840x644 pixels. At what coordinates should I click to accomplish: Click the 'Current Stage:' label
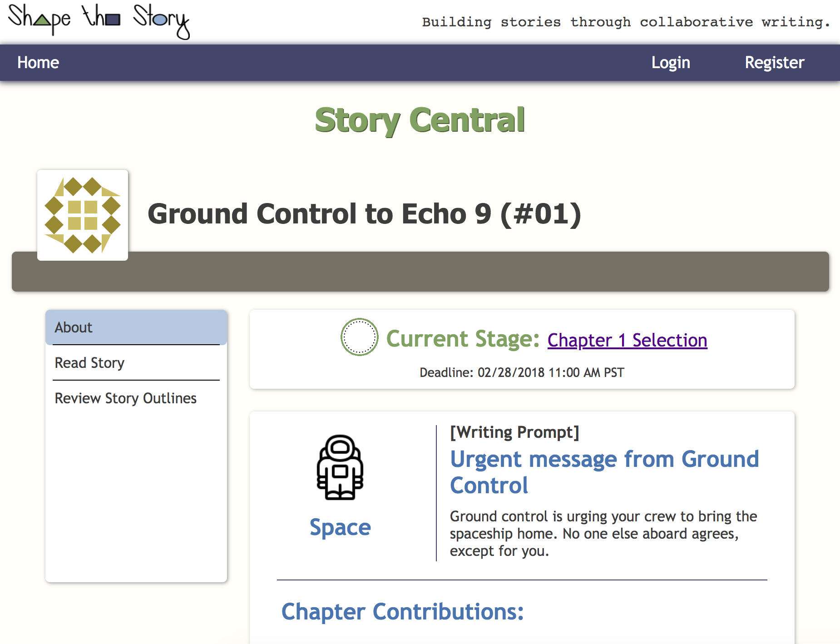(x=463, y=339)
